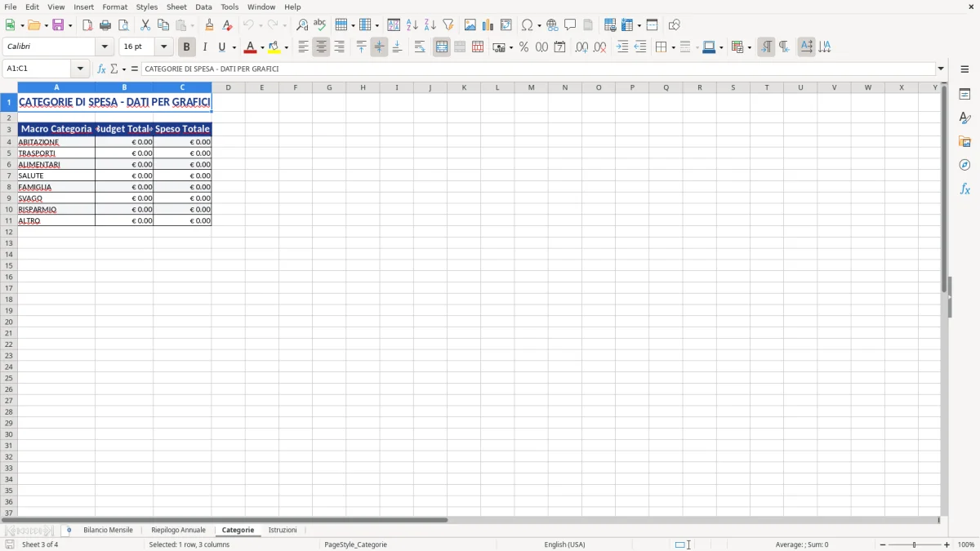Screen dimensions: 980x551
Task: Open sidebar Gallery icon
Action: (x=964, y=142)
